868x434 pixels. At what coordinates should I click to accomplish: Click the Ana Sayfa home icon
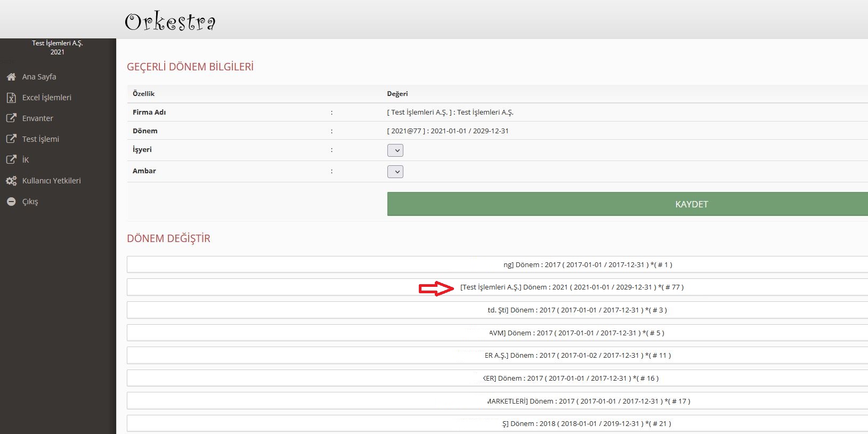click(11, 77)
